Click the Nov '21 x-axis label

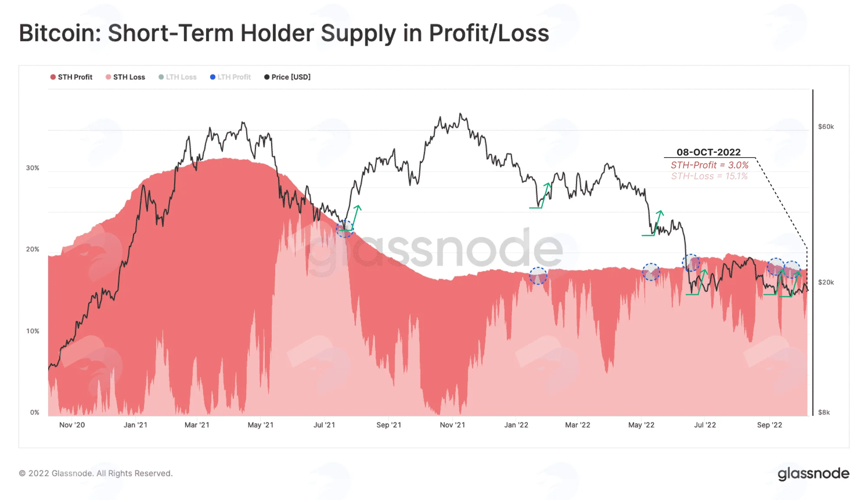[x=452, y=425]
